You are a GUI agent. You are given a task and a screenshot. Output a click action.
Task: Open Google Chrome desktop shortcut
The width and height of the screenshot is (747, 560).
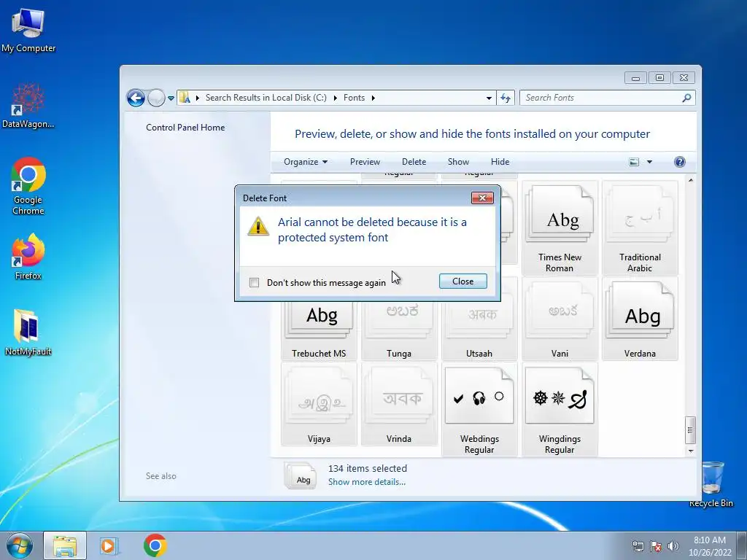(x=28, y=186)
